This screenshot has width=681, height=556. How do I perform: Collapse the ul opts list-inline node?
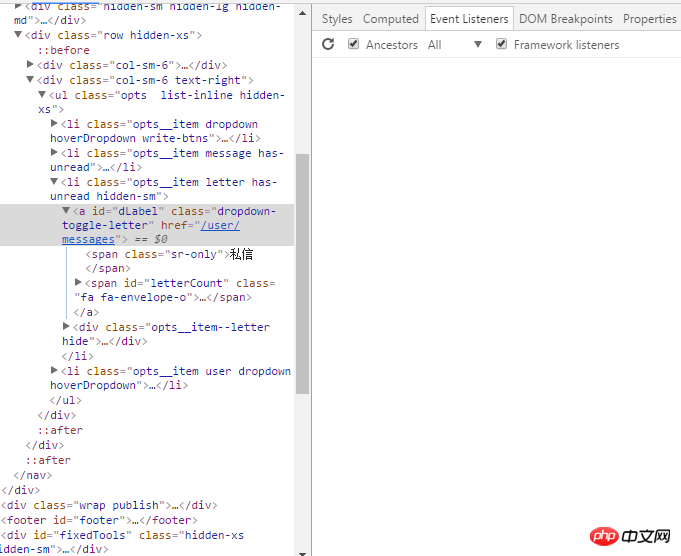point(42,94)
